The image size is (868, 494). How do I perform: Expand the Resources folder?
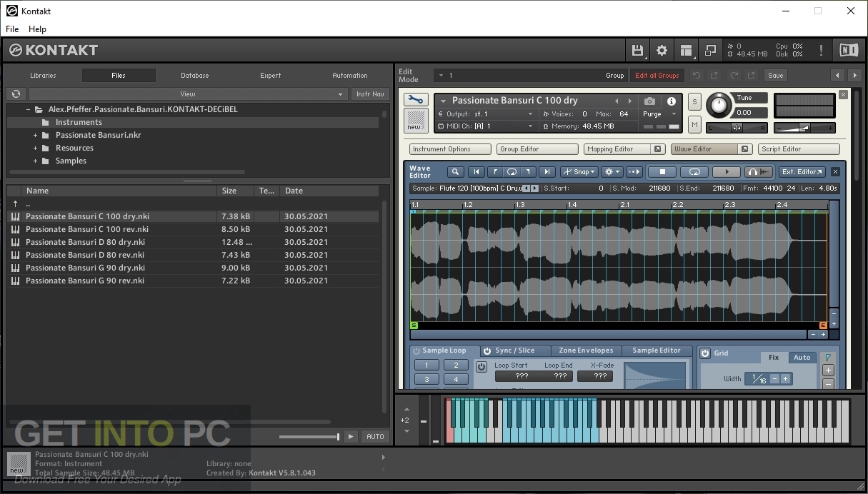point(35,148)
